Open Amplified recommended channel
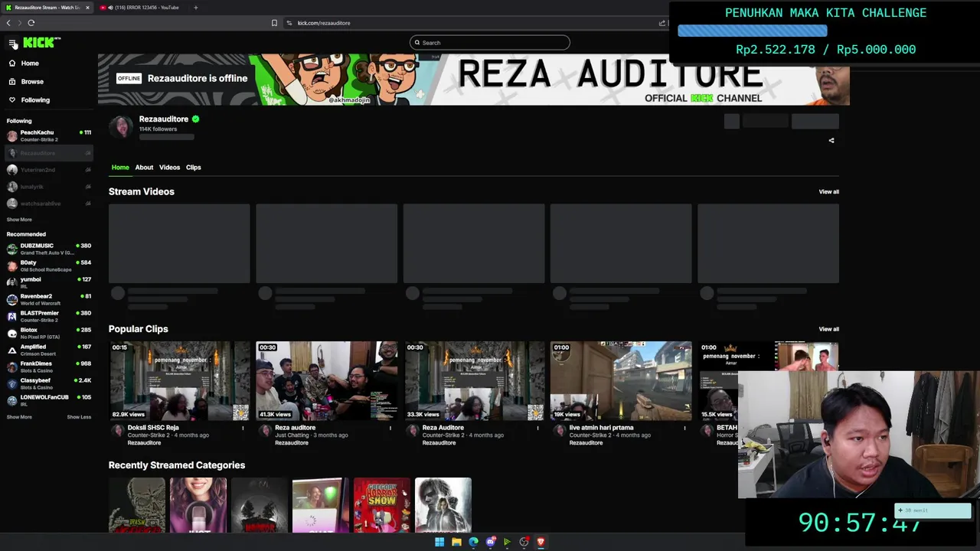Screen dimensions: 980x551 tap(47, 350)
